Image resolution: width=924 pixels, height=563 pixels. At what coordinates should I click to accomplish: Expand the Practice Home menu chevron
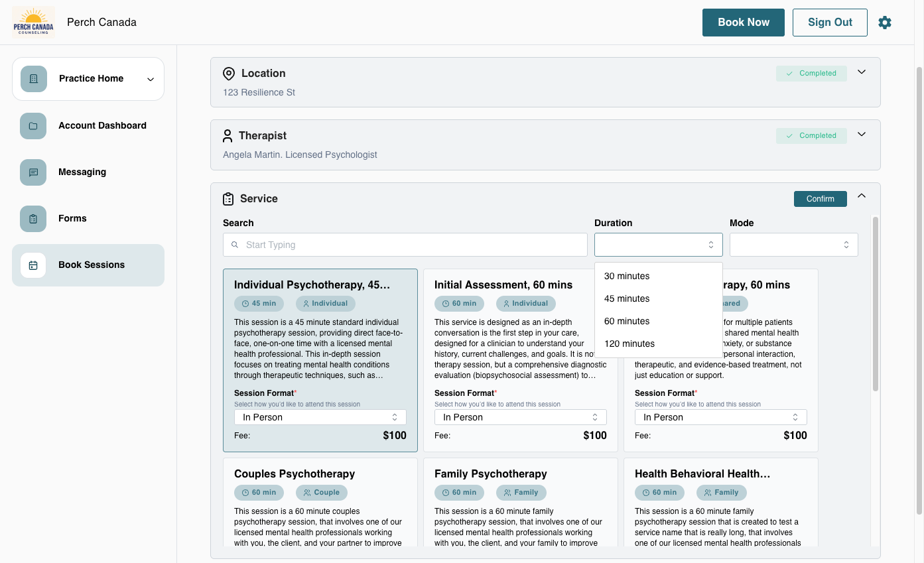tap(151, 80)
